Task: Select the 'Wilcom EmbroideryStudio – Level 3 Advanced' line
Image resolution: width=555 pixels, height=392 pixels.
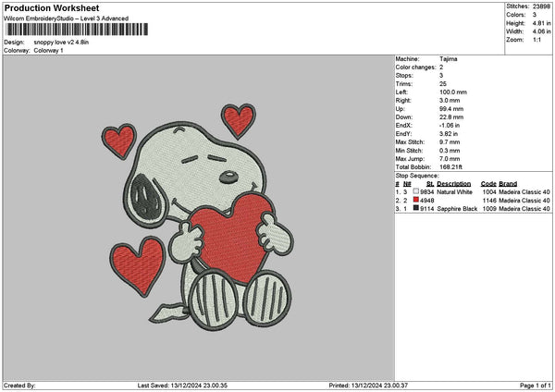Action: click(x=67, y=18)
